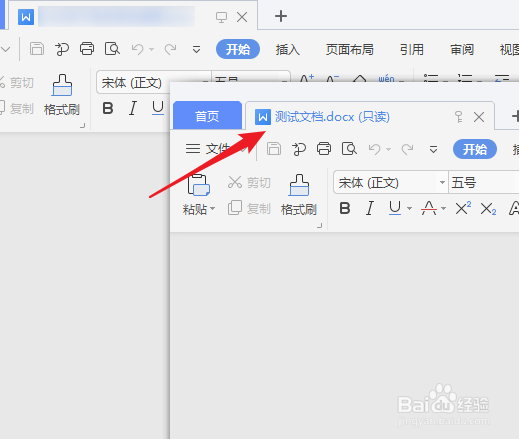The height and width of the screenshot is (439, 519).
Task: Click new tab plus in back window
Action: (x=281, y=16)
